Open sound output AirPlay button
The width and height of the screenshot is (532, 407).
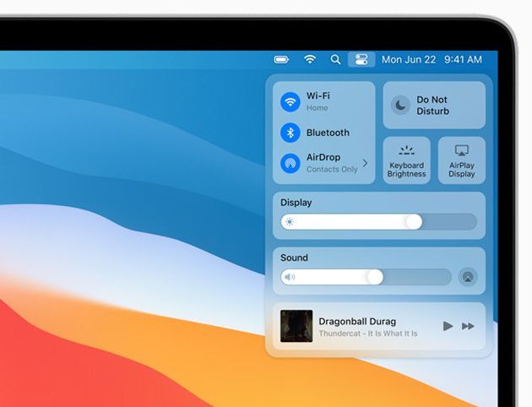click(x=467, y=277)
